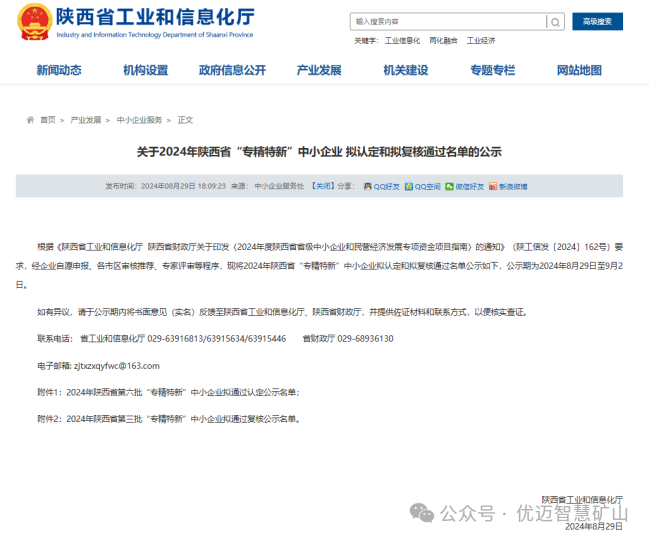Click the QQ好友 share icon
The width and height of the screenshot is (650, 540).
(x=368, y=186)
